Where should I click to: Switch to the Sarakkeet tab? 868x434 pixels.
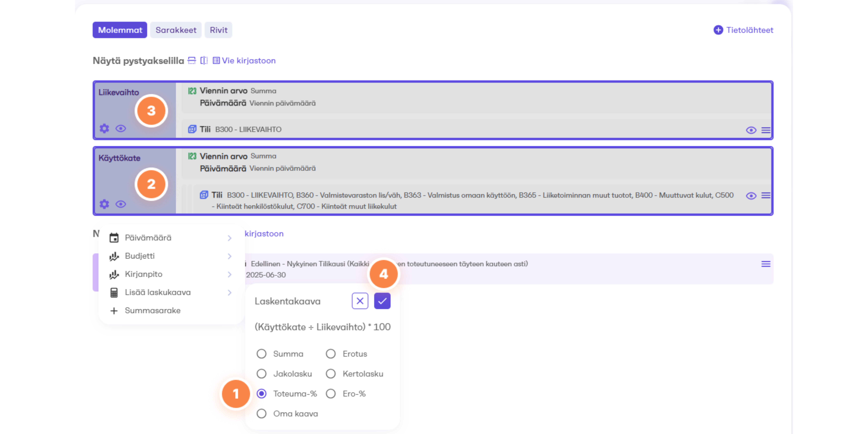176,30
